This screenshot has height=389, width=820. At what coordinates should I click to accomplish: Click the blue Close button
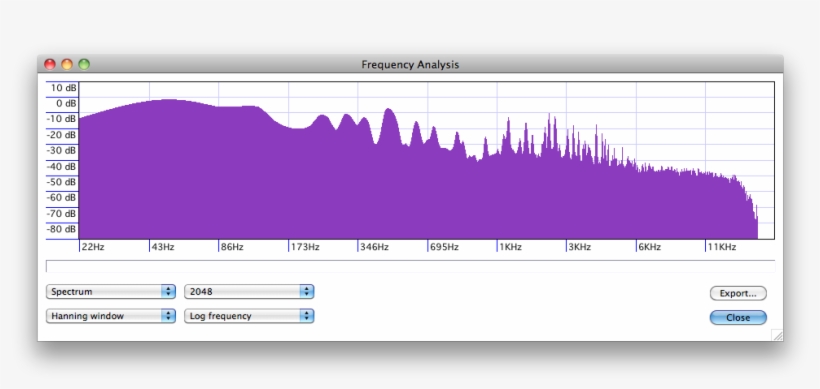[x=738, y=317]
